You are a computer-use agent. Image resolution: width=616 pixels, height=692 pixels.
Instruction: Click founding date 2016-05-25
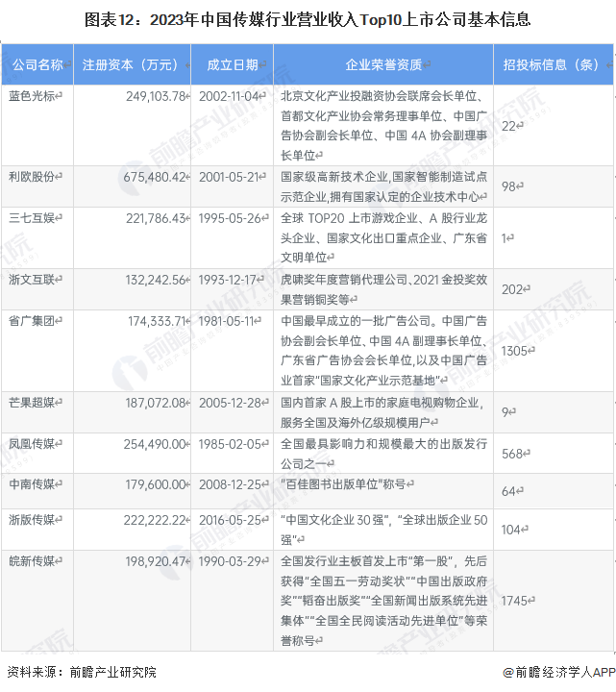coord(230,520)
